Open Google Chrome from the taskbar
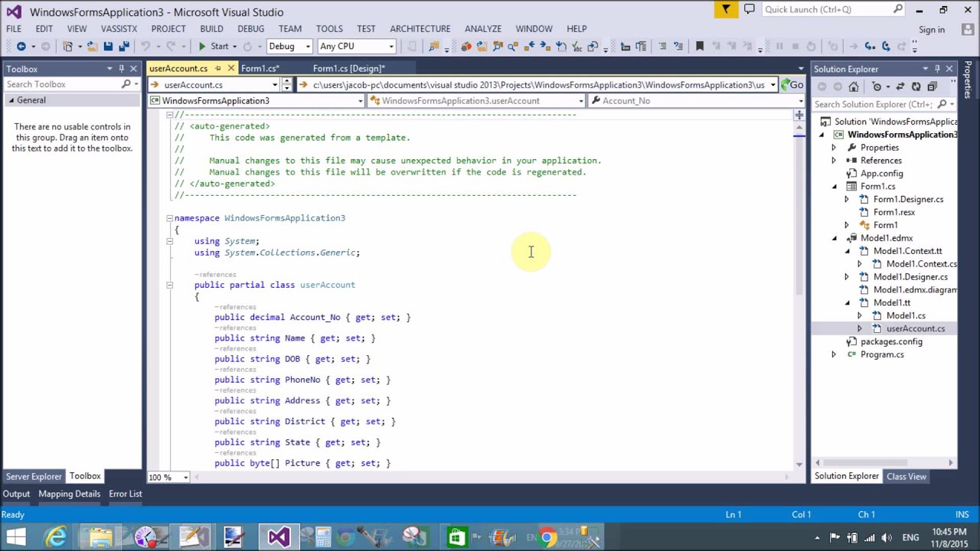 tap(547, 536)
